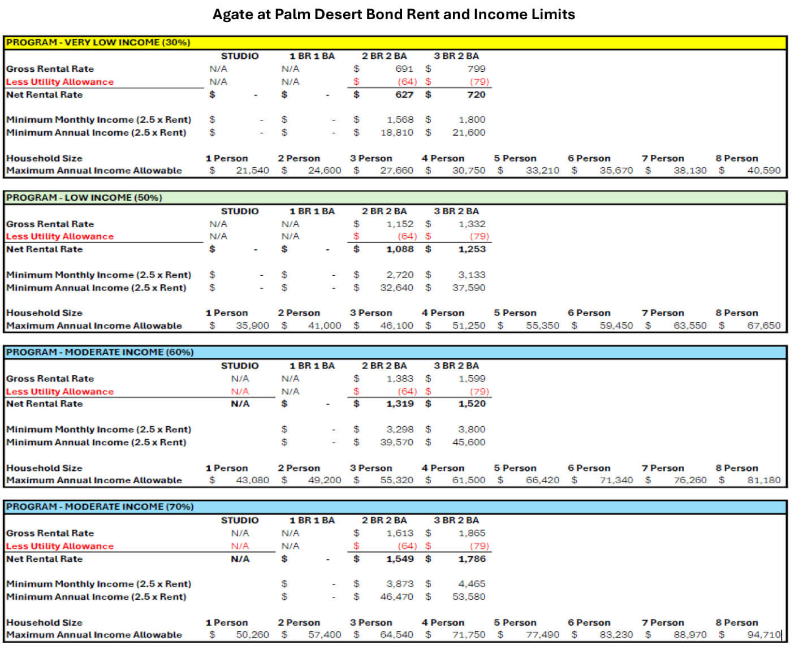Click the 77,490 five-person income limit

pyautogui.click(x=542, y=635)
